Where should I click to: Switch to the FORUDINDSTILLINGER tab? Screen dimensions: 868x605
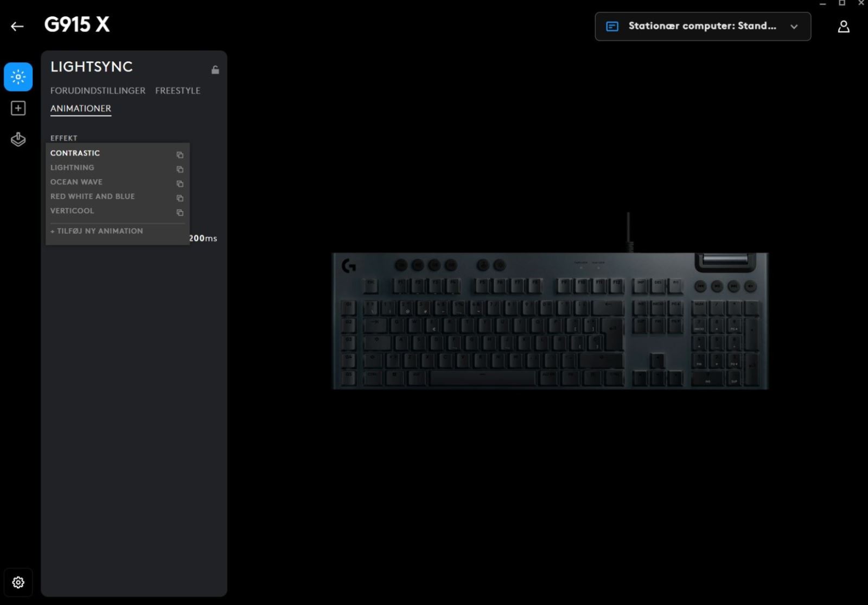tap(98, 91)
